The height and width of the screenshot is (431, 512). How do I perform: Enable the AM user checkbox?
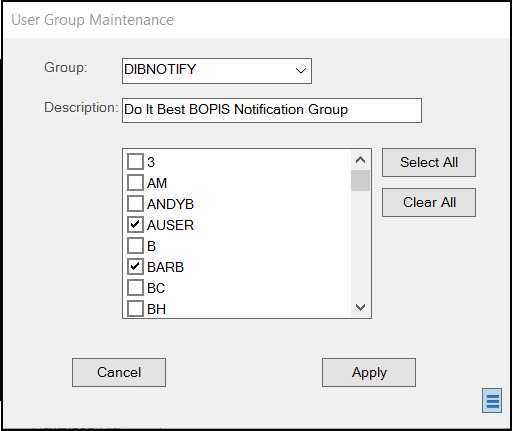[x=135, y=183]
